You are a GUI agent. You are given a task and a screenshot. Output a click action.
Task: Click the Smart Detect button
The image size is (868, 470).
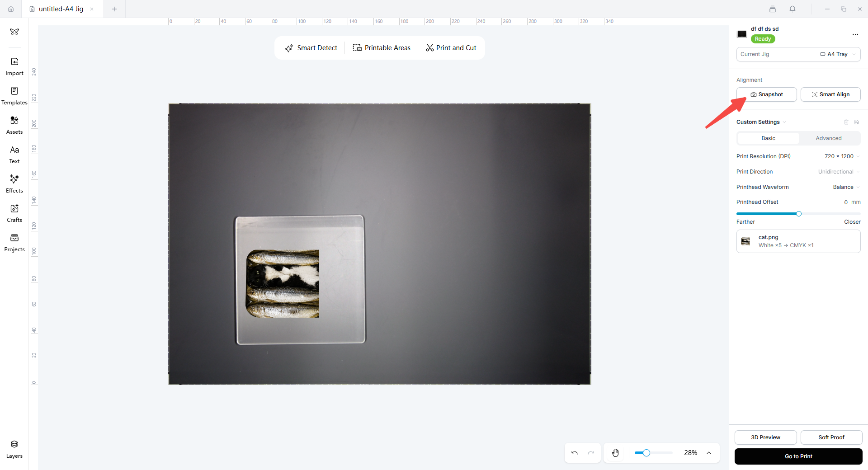(x=311, y=48)
